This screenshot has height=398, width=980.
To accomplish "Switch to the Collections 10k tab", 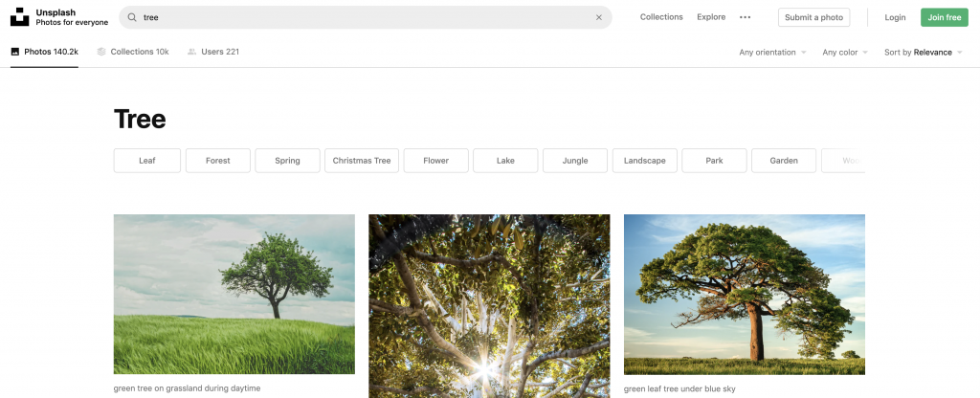I will pyautogui.click(x=133, y=52).
